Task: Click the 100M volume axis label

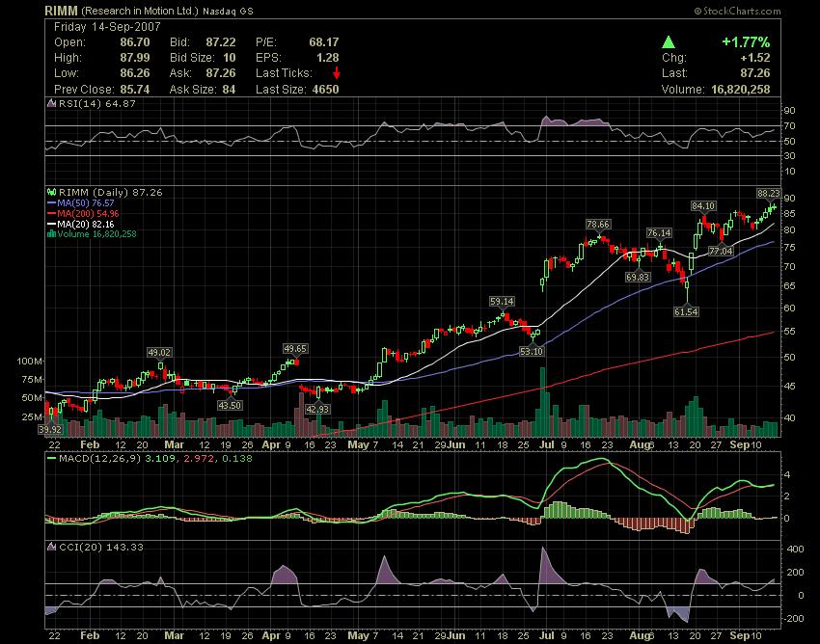Action: pos(29,361)
